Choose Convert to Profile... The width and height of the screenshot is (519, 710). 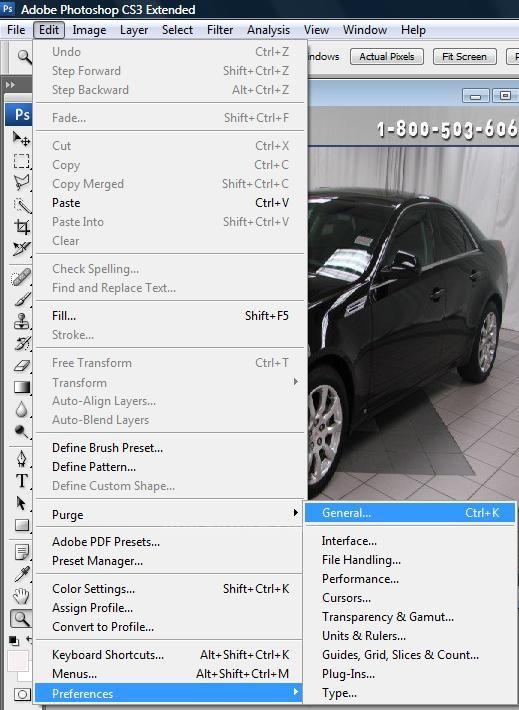click(x=170, y=627)
